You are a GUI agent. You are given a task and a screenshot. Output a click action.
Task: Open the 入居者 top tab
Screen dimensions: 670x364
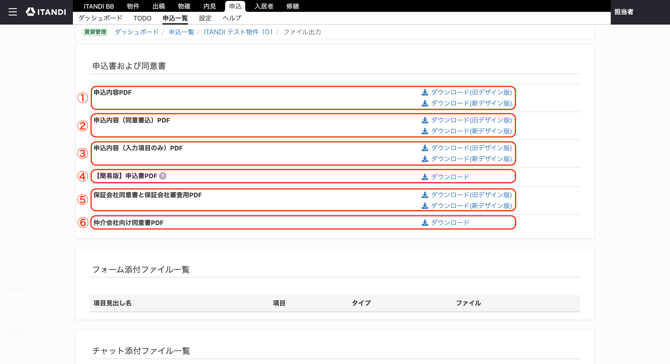[264, 6]
